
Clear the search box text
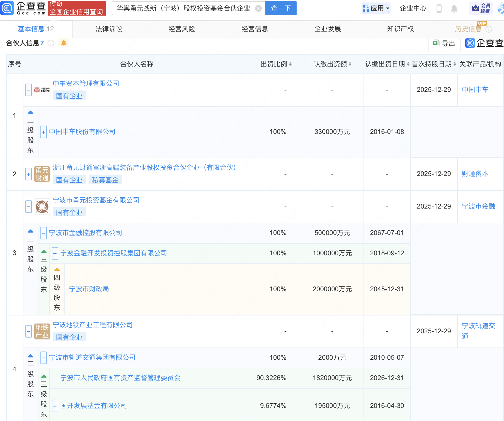pyautogui.click(x=258, y=9)
